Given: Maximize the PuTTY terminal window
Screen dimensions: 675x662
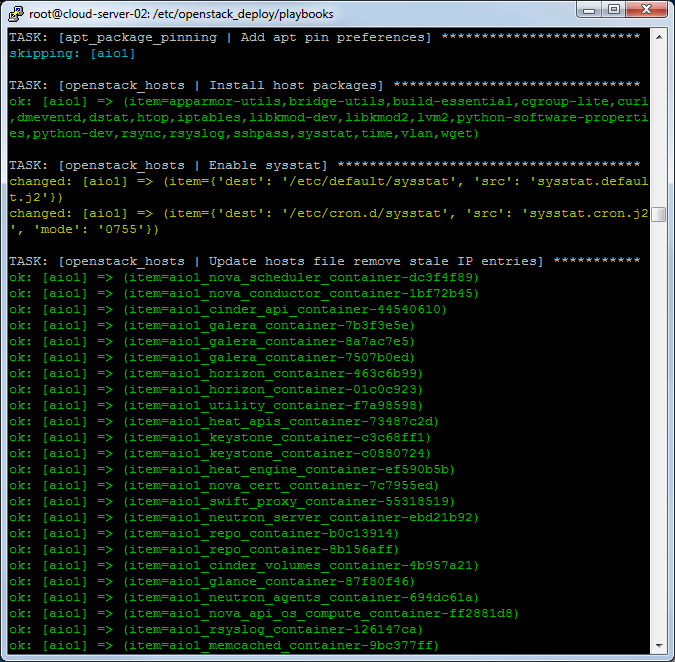Looking at the screenshot, I should (x=613, y=10).
